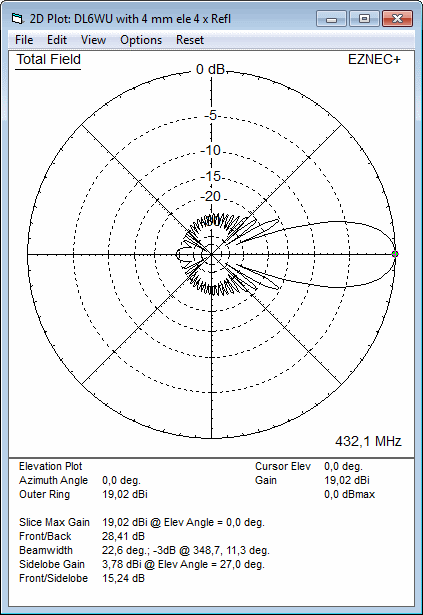This screenshot has width=423, height=615.
Task: Minimize the 2D Plot window
Action: pos(331,18)
